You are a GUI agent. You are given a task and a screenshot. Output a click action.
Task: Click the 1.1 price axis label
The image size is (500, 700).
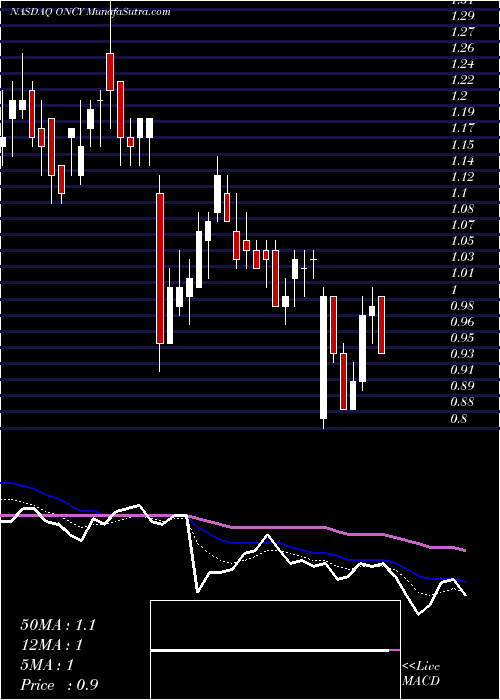click(x=459, y=193)
